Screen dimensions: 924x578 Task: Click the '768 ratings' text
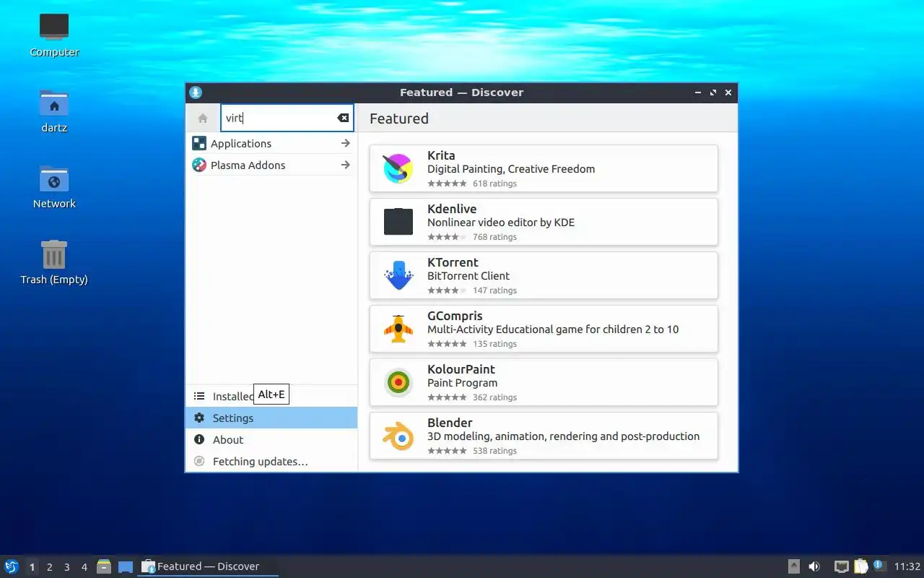click(494, 237)
